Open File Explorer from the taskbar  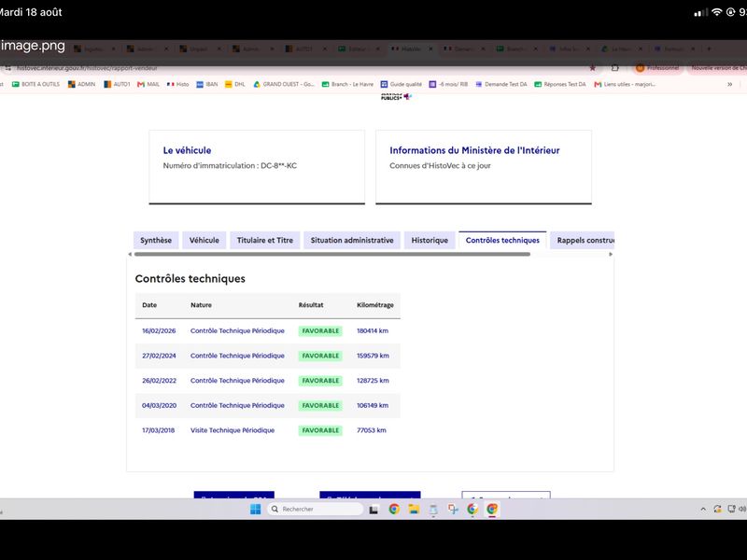(x=414, y=509)
